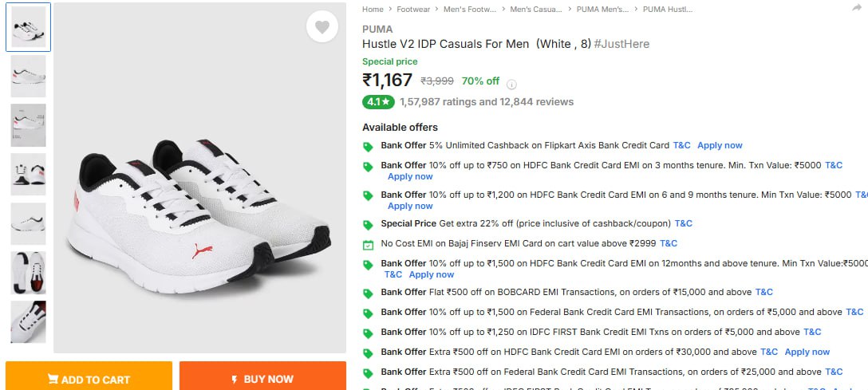Select the fourth thumbnail showing shoe pair
Screen dimensions: 868x390
28,174
